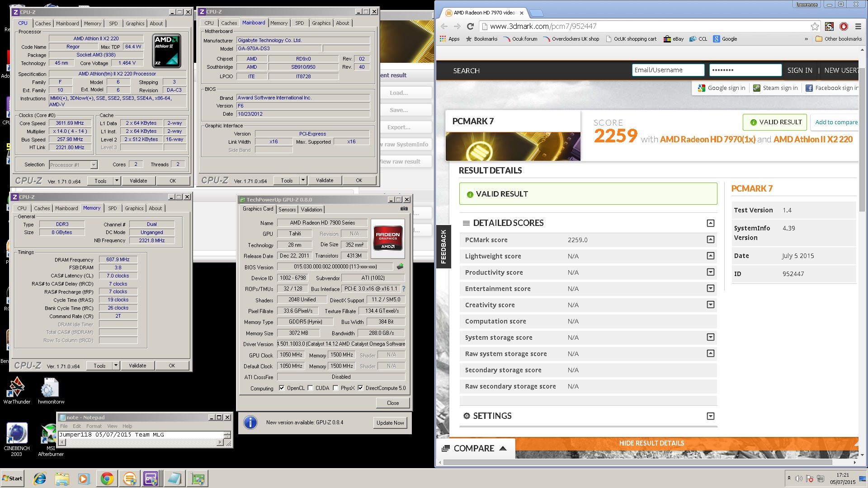Click the Start button
Viewport: 868px width, 488px height.
13,479
